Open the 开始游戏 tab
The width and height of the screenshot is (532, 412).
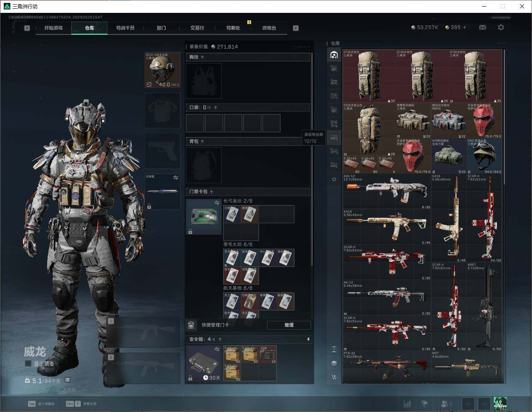[54, 28]
